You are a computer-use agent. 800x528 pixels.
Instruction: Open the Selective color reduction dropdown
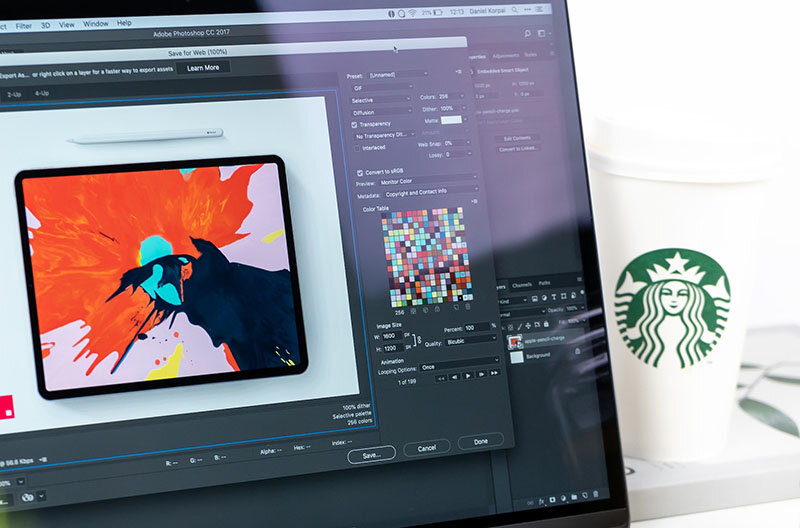[381, 100]
